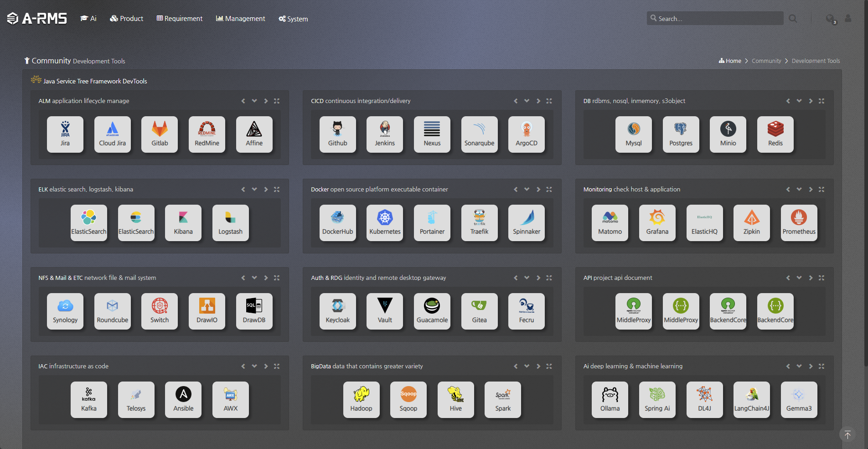Launch the Ollama AI tile
This screenshot has height=449, width=868.
(x=610, y=399)
